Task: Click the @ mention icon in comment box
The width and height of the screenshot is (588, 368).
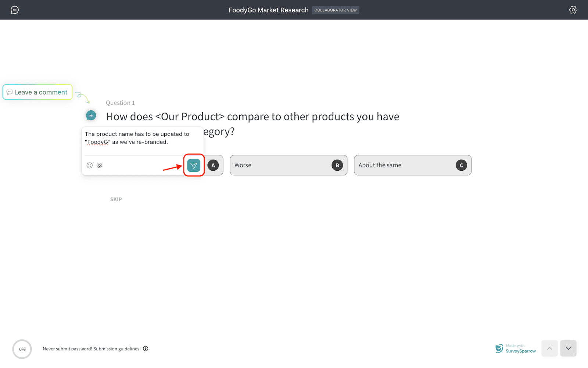Action: [x=100, y=165]
